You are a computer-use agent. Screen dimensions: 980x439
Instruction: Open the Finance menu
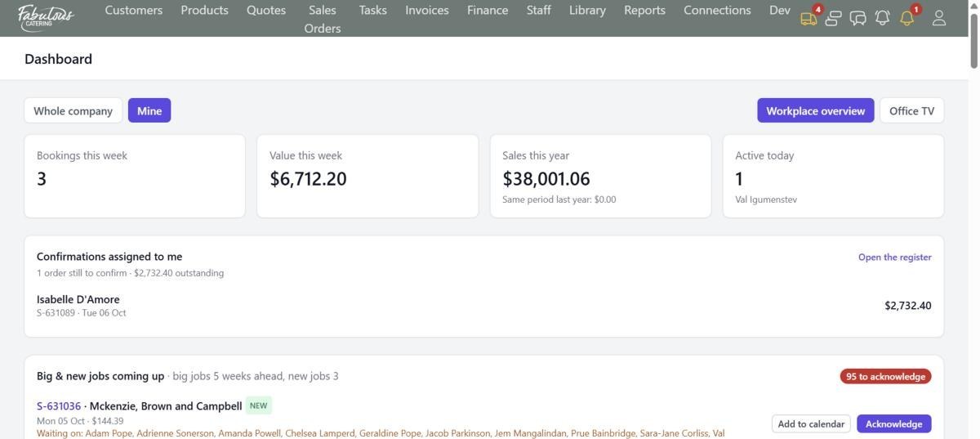(488, 11)
